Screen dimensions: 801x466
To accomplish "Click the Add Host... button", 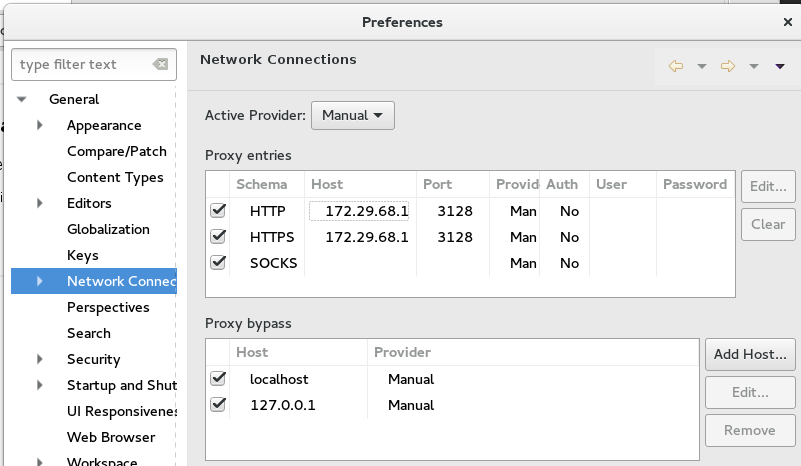I will 750,354.
